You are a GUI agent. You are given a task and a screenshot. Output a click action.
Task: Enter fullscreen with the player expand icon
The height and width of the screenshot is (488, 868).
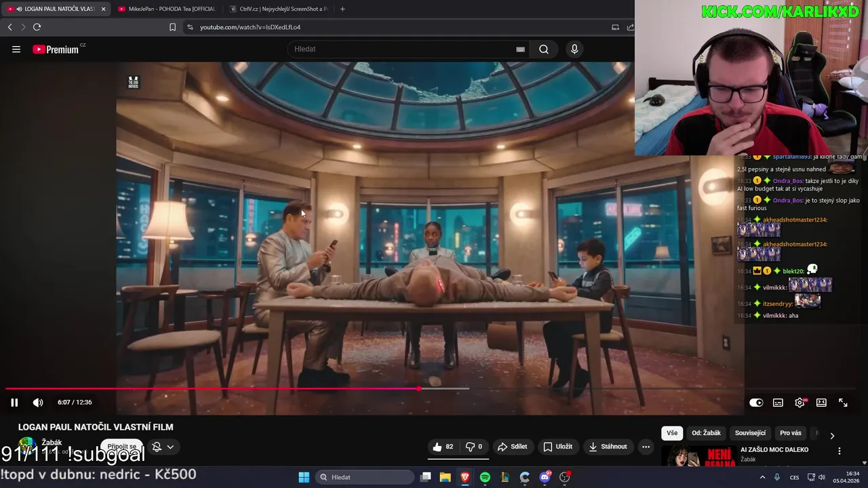(843, 403)
